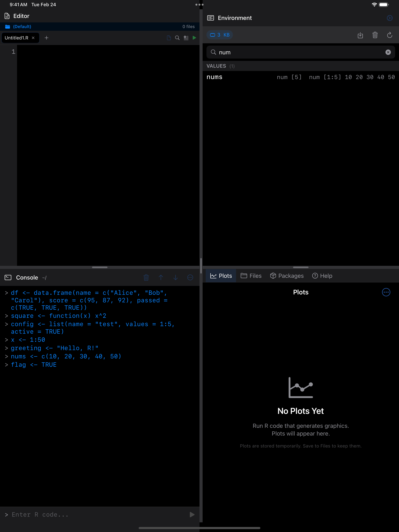Clear the console output
The image size is (399, 532).
[146, 277]
